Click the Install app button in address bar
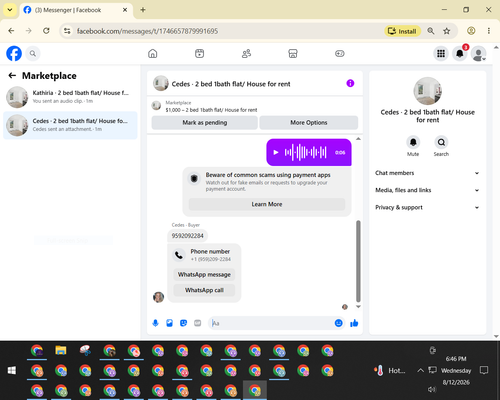 tap(403, 31)
